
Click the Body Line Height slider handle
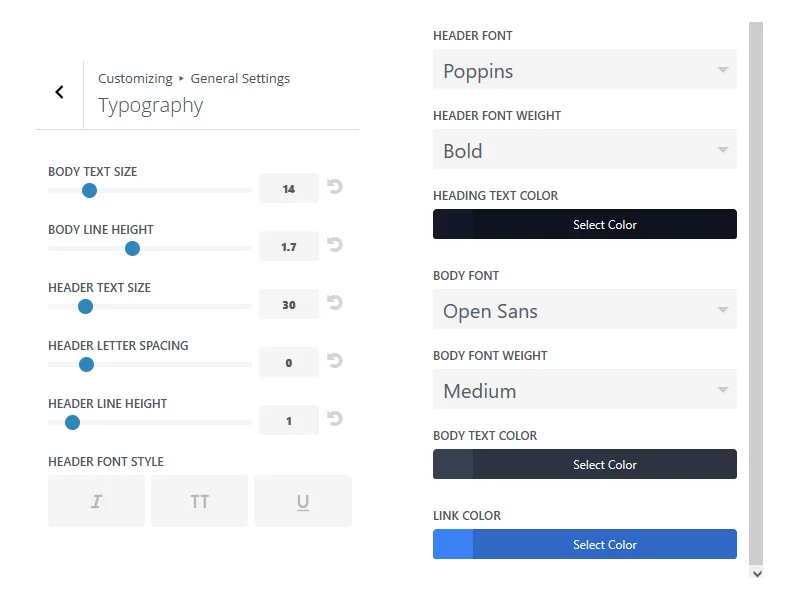point(132,249)
